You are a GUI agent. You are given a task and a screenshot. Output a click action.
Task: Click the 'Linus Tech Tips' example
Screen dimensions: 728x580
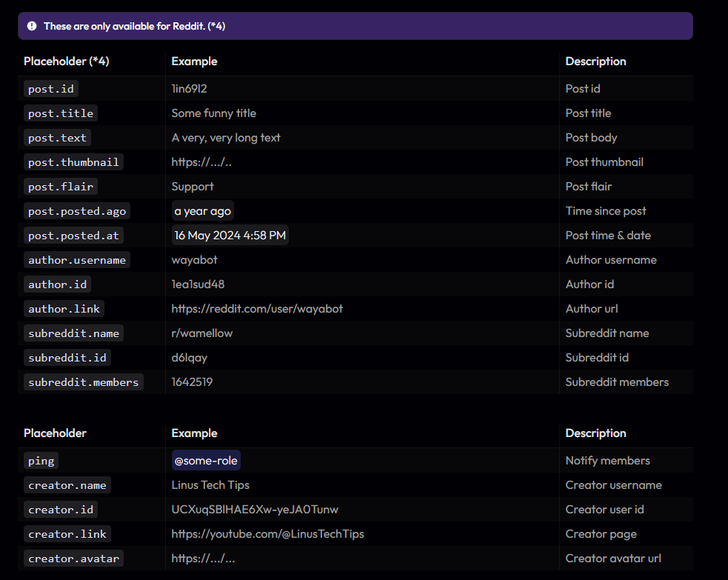[x=210, y=485]
